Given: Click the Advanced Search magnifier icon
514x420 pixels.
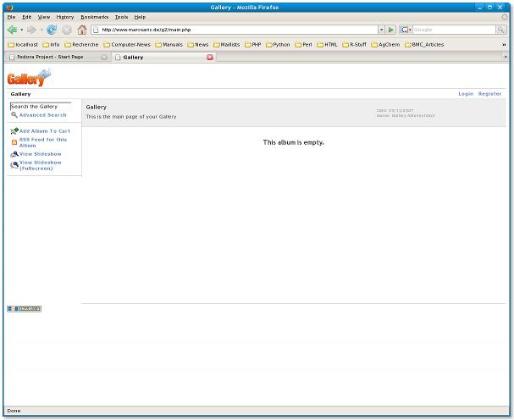Looking at the screenshot, I should coord(14,115).
